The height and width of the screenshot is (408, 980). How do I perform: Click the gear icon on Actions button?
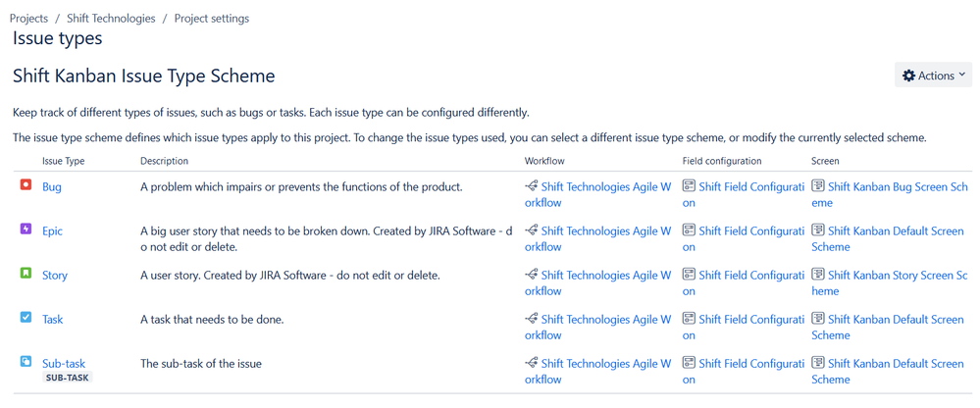point(908,76)
